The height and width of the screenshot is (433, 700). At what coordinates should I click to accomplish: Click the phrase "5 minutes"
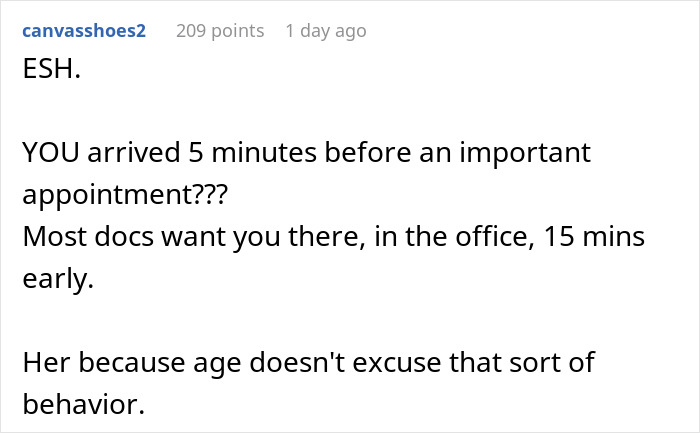227,154
